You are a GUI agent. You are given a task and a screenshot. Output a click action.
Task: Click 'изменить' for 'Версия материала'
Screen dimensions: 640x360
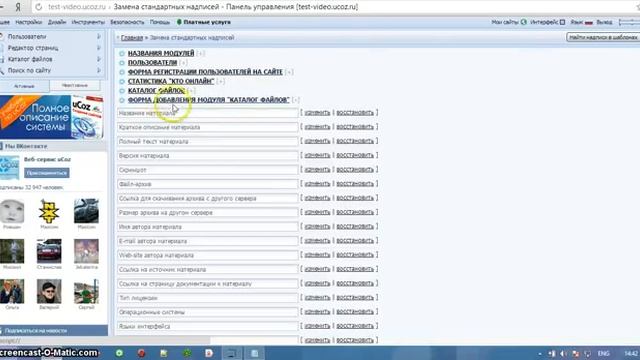[317, 156]
